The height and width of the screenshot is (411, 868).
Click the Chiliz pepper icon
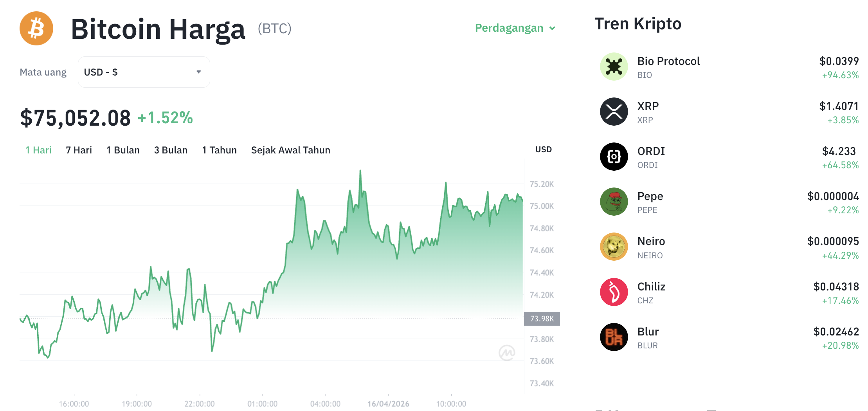[614, 292]
